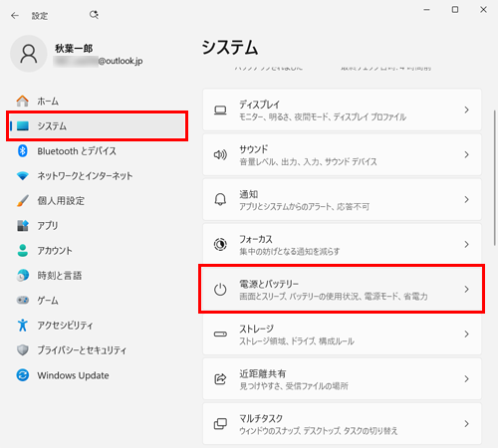This screenshot has height=448, width=498.
Task: Click the Windows Update sync icon
Action: click(23, 375)
